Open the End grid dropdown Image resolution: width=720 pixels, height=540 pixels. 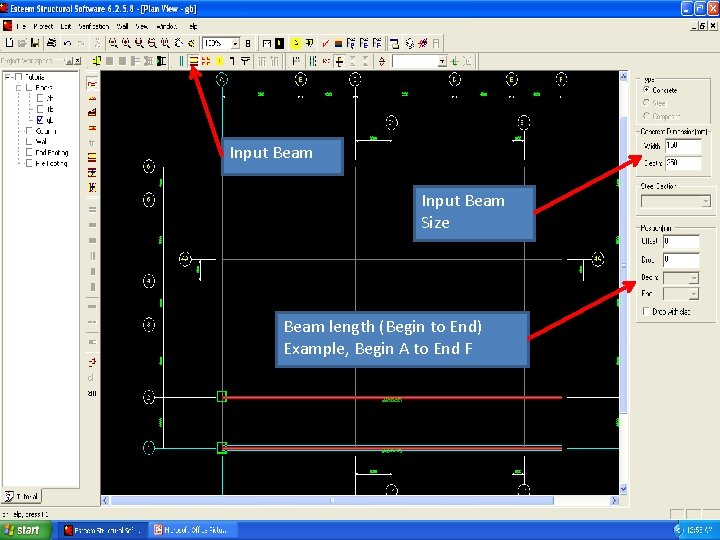click(694, 294)
